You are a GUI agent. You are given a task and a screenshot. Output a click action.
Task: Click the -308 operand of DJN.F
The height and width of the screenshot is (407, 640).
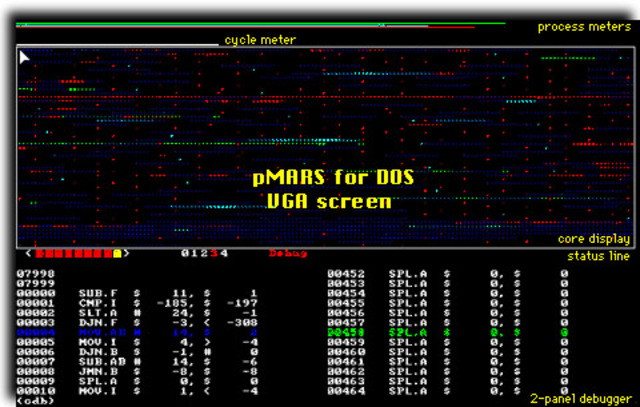click(x=242, y=323)
